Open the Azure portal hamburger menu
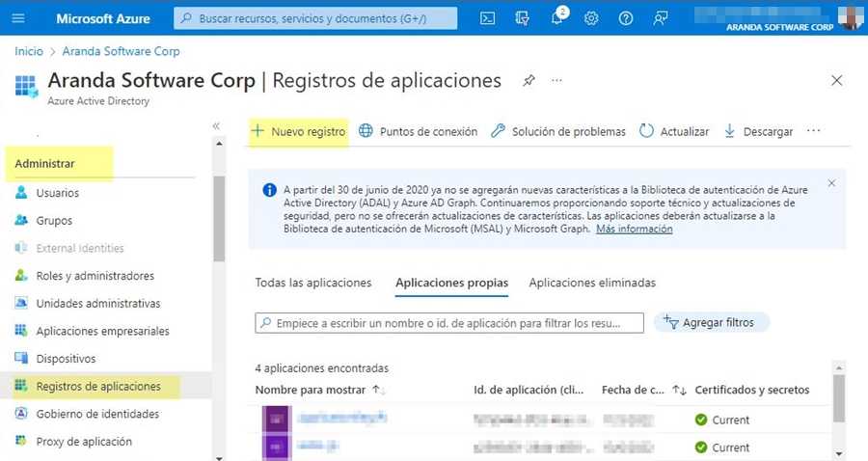This screenshot has width=868, height=461. click(18, 18)
